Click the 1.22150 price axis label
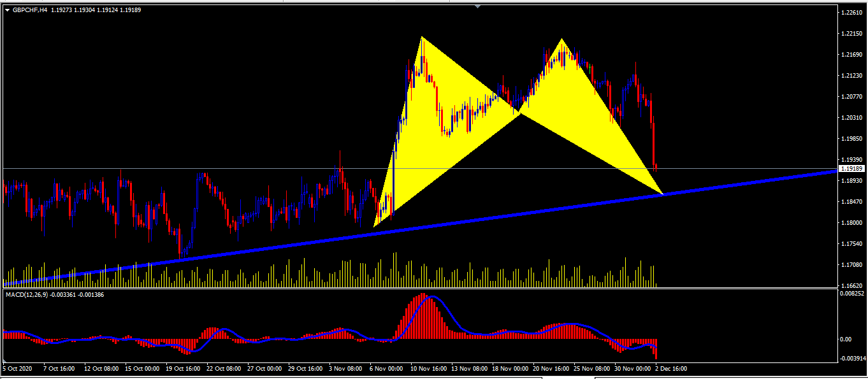The width and height of the screenshot is (868, 379). point(852,34)
